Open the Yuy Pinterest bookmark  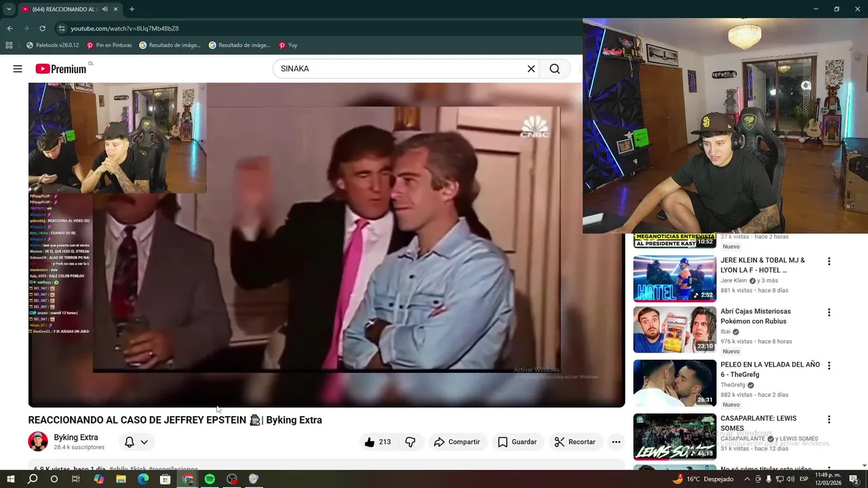[x=288, y=45]
